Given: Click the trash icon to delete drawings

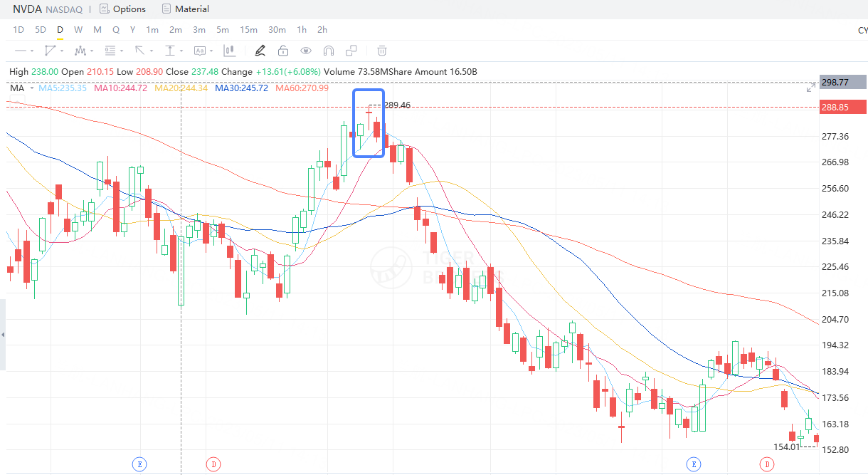Looking at the screenshot, I should pyautogui.click(x=382, y=51).
